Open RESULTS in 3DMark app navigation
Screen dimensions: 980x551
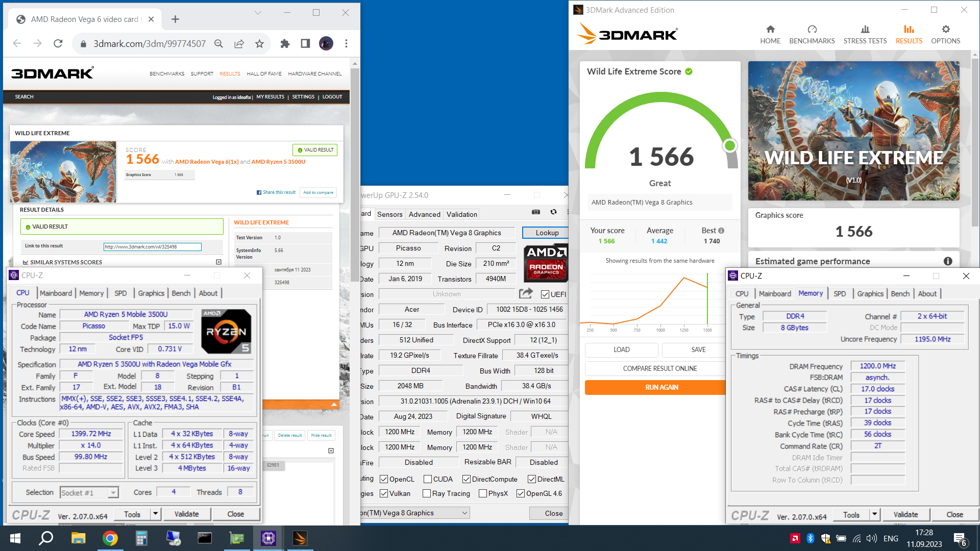(x=909, y=35)
